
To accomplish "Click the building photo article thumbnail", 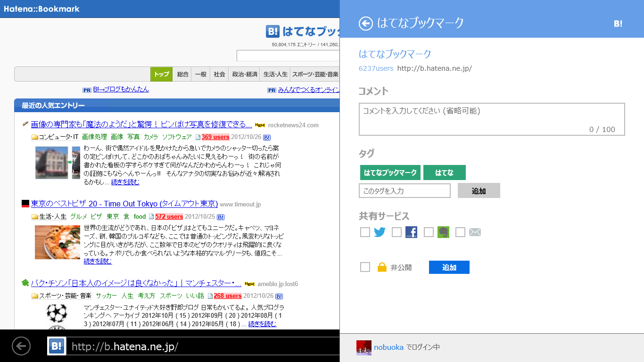I will point(58,163).
